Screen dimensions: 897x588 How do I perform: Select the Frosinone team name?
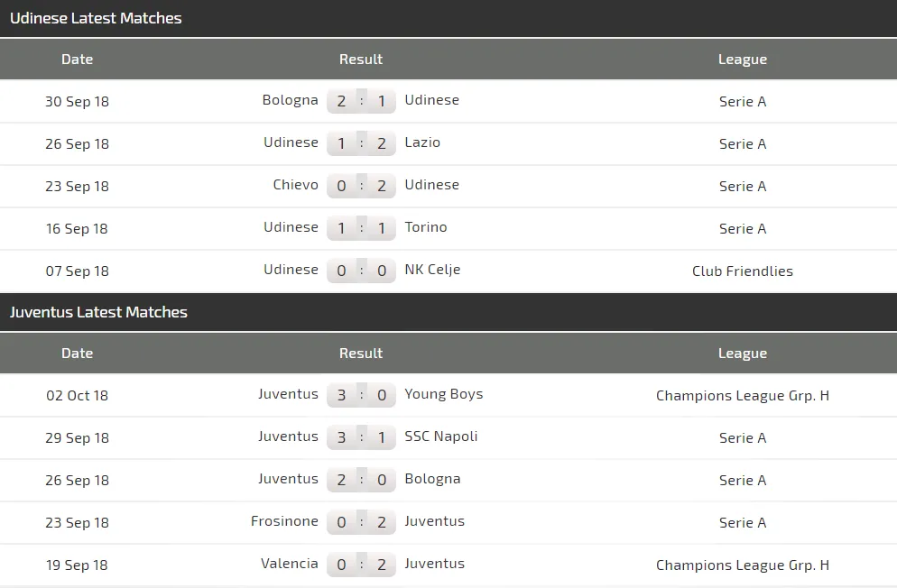click(x=284, y=521)
